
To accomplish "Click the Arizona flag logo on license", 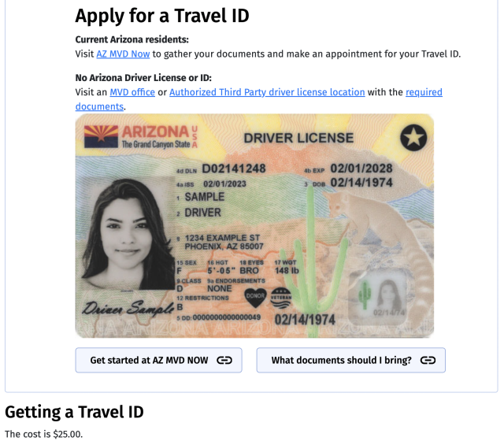I will (x=101, y=136).
